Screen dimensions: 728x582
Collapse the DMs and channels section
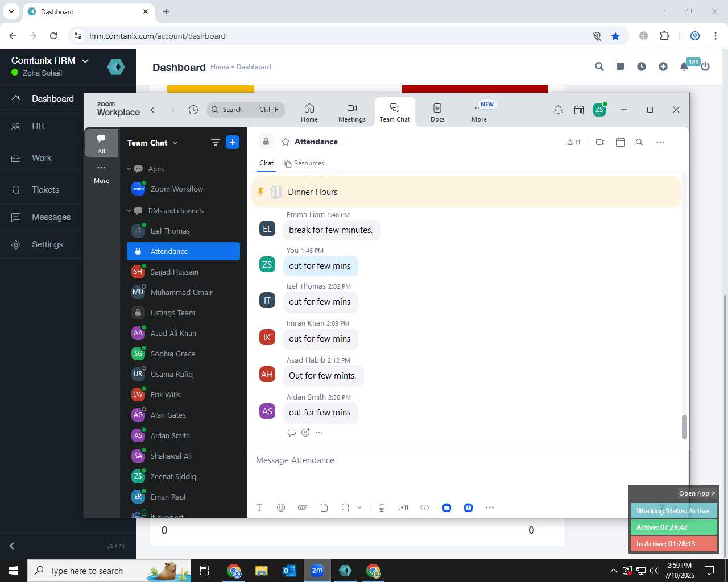point(129,211)
